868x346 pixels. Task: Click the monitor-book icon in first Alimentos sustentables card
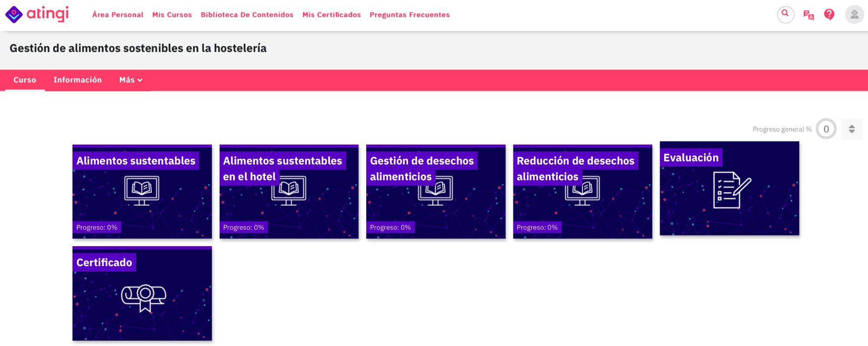click(142, 191)
